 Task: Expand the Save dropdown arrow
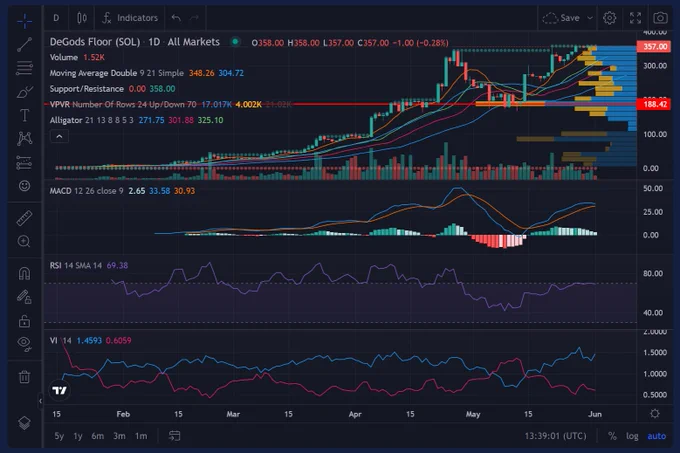(590, 18)
